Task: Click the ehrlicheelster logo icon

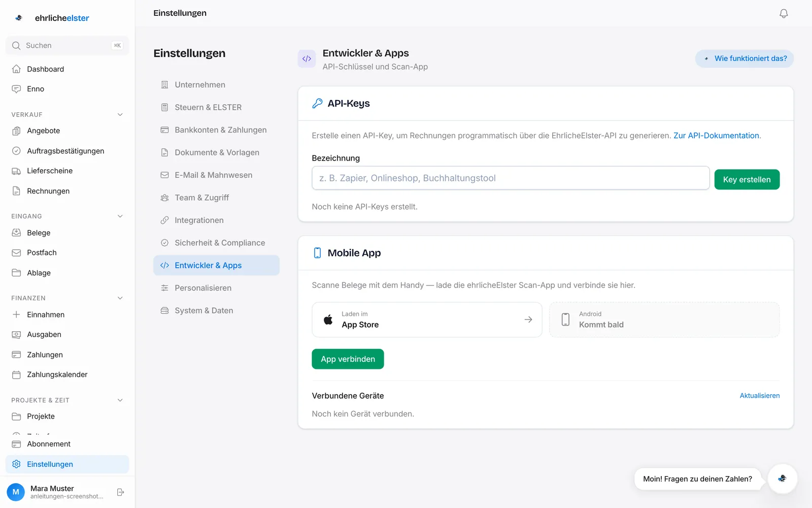Action: tap(19, 18)
